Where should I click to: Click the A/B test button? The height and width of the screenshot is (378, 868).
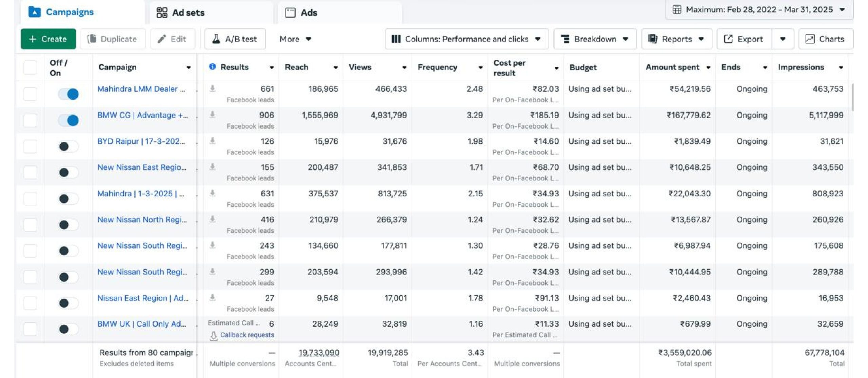[235, 39]
